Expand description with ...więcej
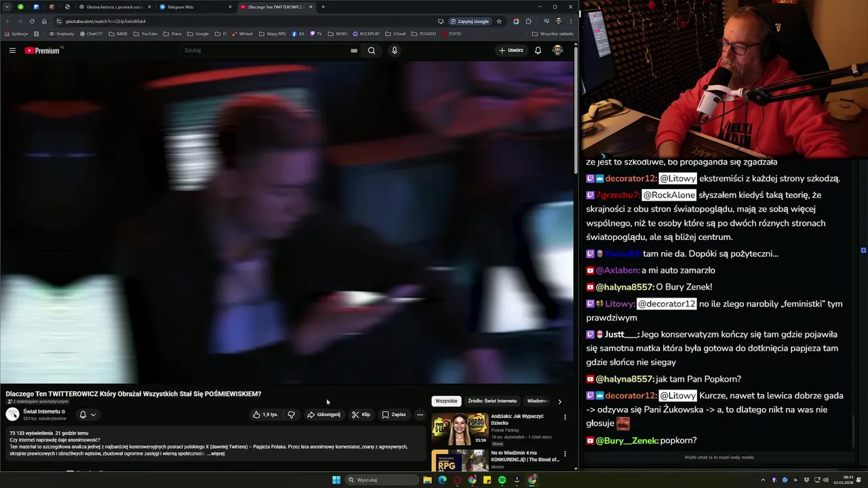 coord(216,453)
